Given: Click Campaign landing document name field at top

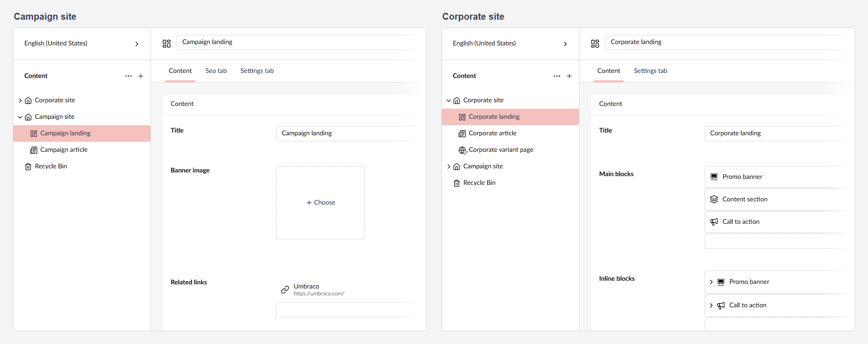Looking at the screenshot, I should coord(300,42).
